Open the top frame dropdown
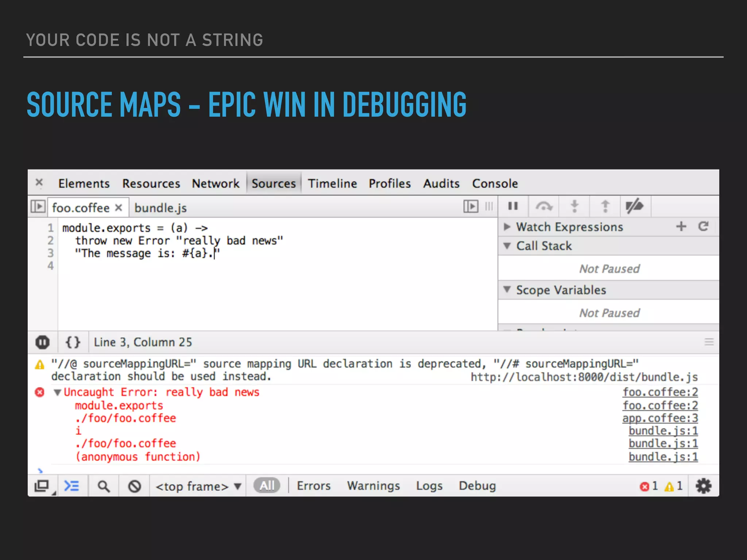747x560 pixels. point(198,486)
